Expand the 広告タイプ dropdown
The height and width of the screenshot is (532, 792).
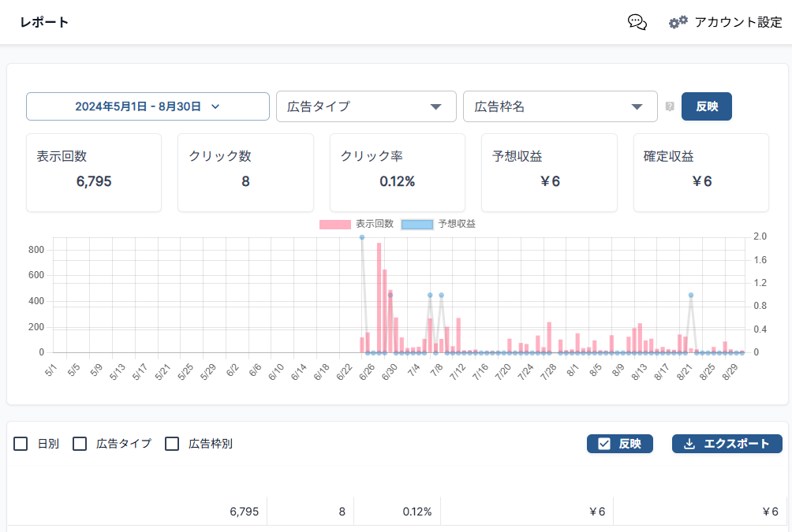click(x=366, y=106)
